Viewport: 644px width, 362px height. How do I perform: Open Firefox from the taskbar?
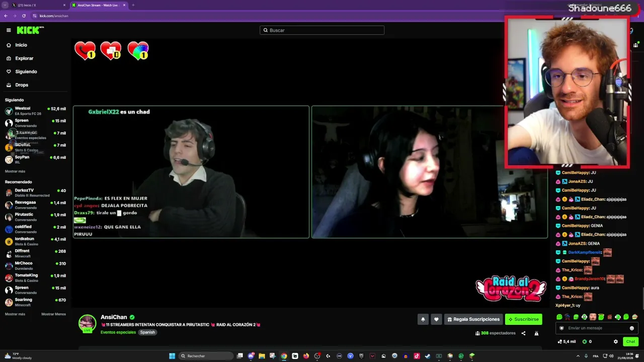pos(306,356)
